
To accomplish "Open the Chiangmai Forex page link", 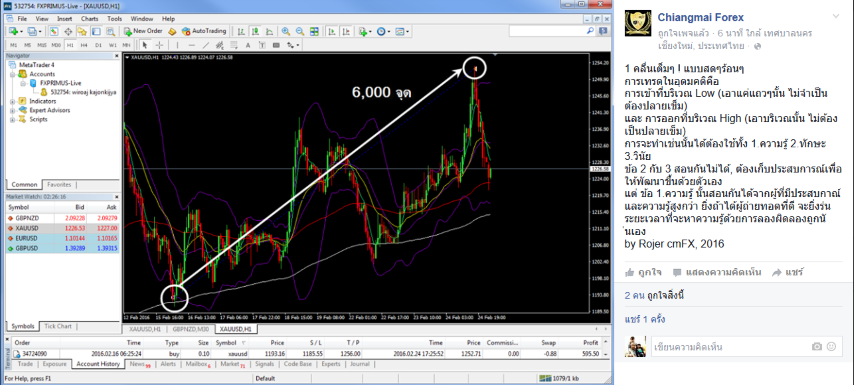I will 700,17.
